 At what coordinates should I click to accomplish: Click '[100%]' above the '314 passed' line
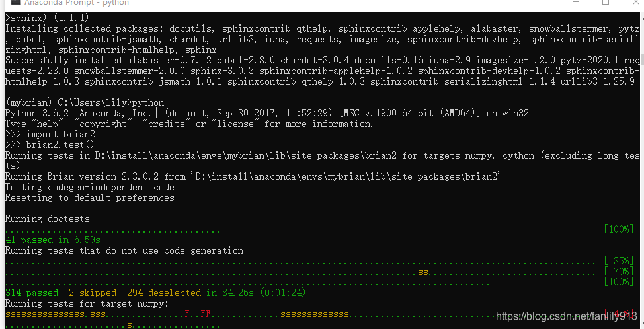point(618,282)
